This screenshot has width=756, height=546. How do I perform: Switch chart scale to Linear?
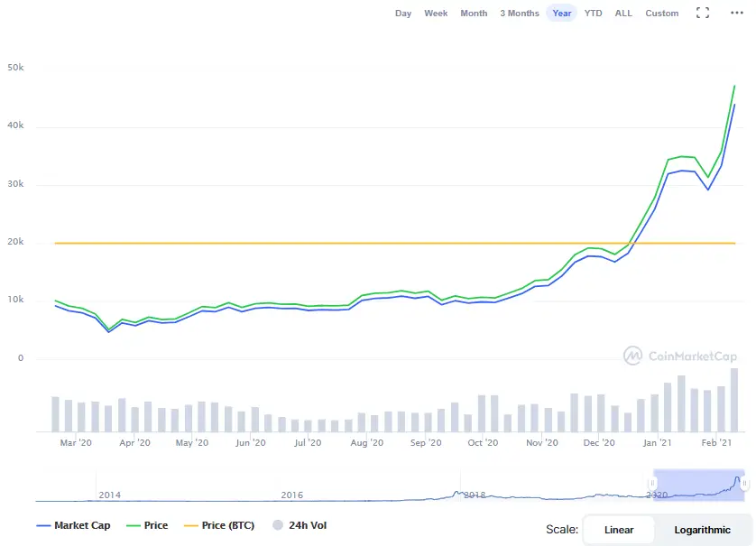click(x=619, y=530)
